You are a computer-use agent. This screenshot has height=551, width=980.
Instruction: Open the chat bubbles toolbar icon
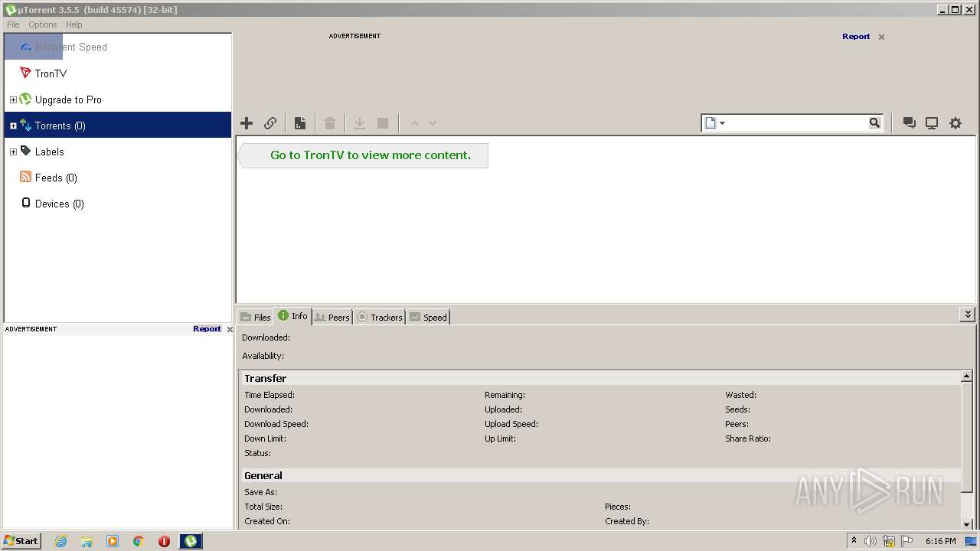910,123
